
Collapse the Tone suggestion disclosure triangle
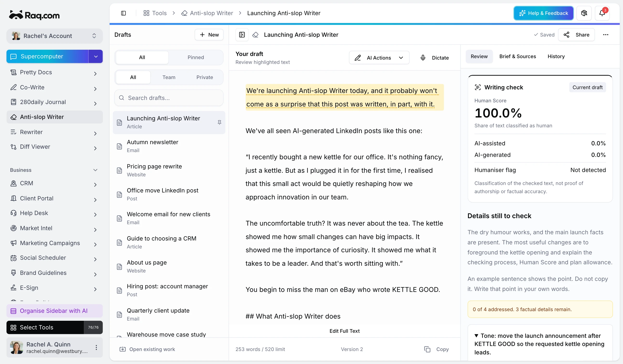[476, 336]
